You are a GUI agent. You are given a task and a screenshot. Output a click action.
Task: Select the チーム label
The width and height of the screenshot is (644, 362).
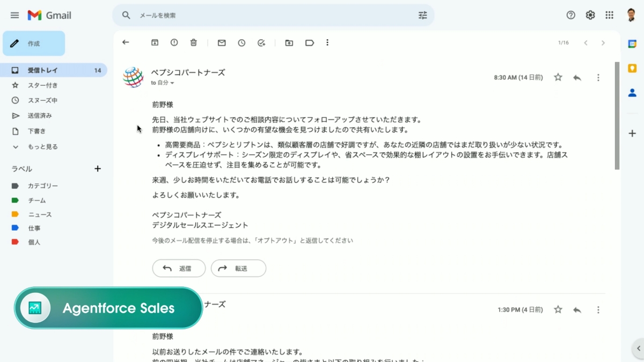[36, 200]
